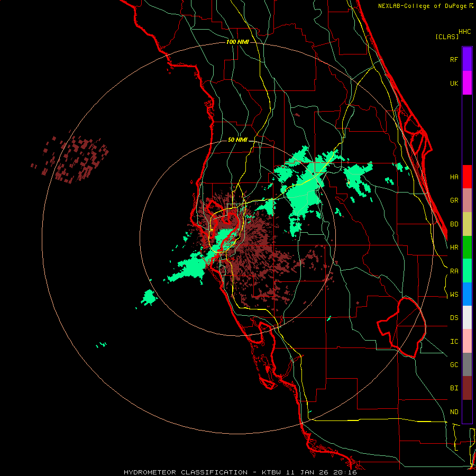Click the light pink IC legend swatch
The width and height of the screenshot is (476, 476).
pos(467,341)
